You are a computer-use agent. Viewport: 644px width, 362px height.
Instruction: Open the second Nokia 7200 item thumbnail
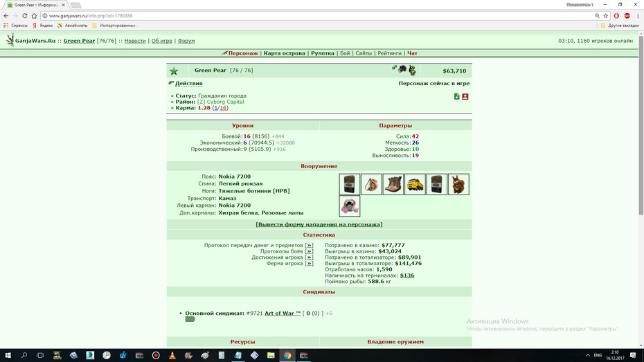point(436,184)
